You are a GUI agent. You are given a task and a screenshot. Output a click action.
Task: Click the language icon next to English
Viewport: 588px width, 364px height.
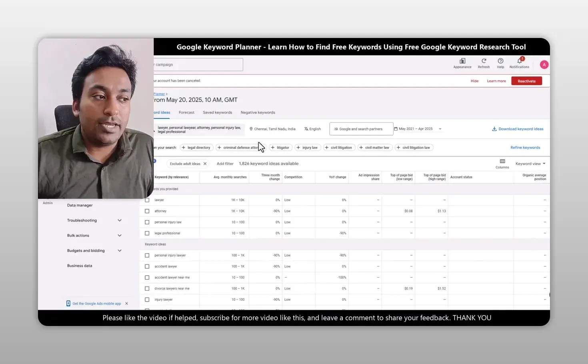306,129
